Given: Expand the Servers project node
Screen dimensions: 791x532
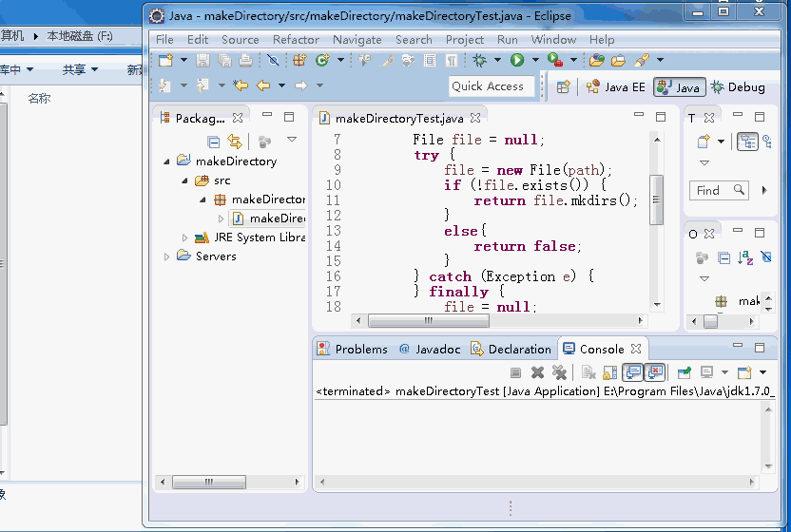Looking at the screenshot, I should pos(166,256).
